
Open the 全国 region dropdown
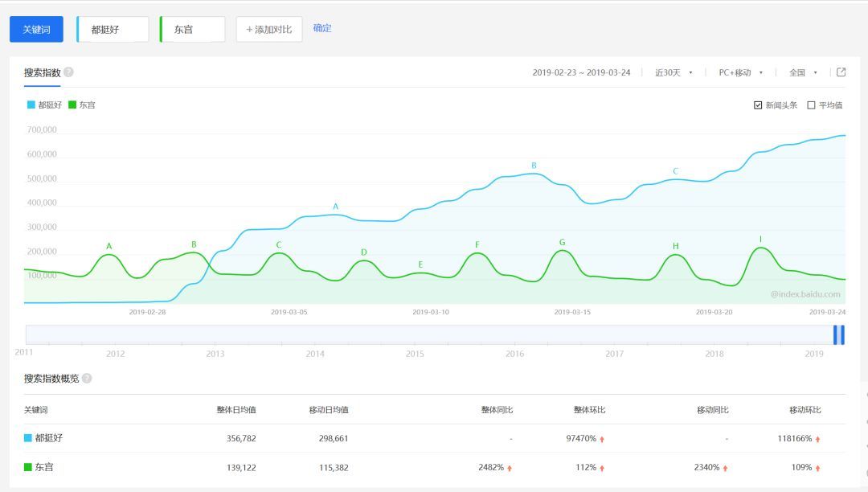(x=803, y=73)
